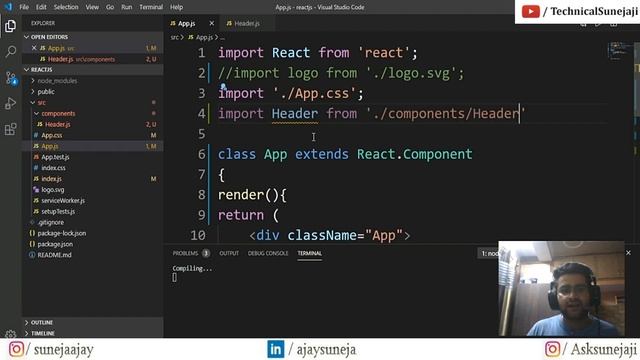
Task: Open App.css in the file tree
Action: (x=93, y=135)
